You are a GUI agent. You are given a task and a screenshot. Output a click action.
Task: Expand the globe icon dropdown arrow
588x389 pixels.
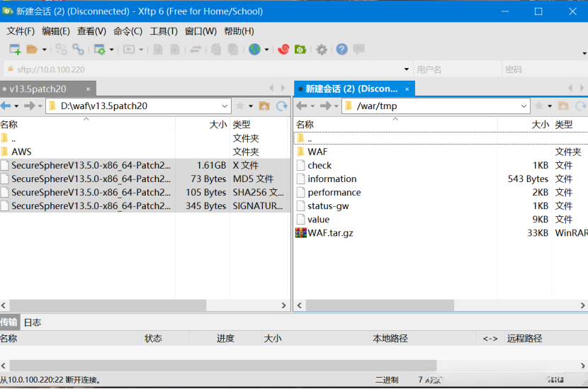[266, 50]
